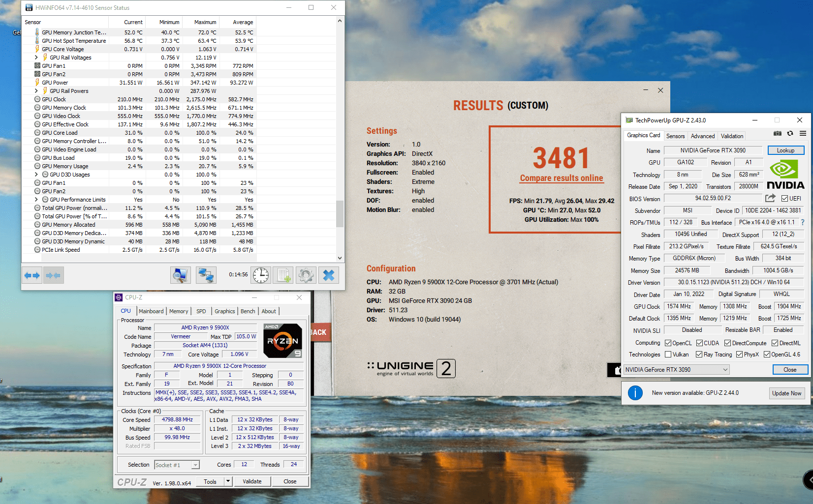Expand GPU Rail Powers row

(36, 91)
